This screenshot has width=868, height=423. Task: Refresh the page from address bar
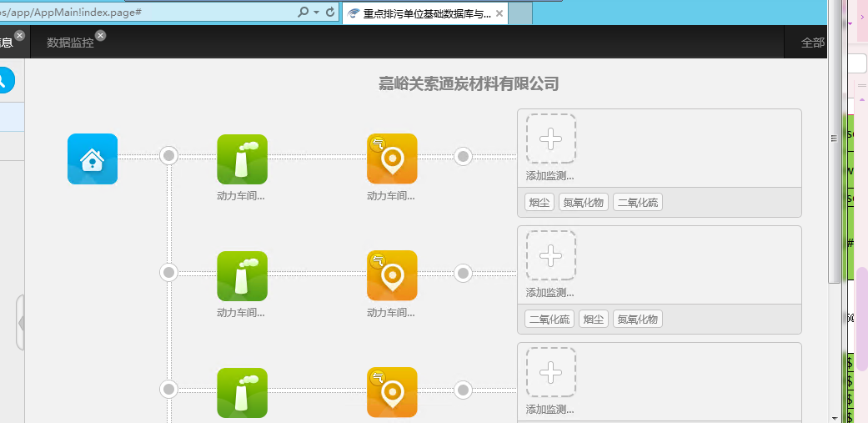pos(330,12)
